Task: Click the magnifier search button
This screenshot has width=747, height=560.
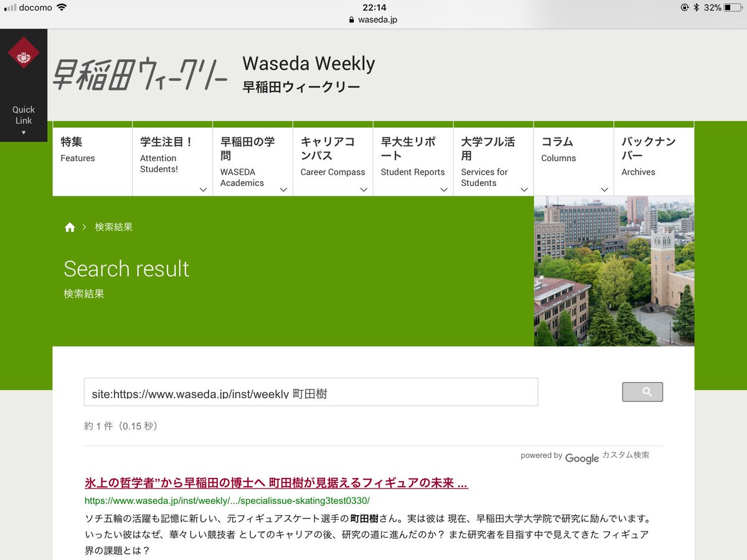Action: [x=642, y=392]
